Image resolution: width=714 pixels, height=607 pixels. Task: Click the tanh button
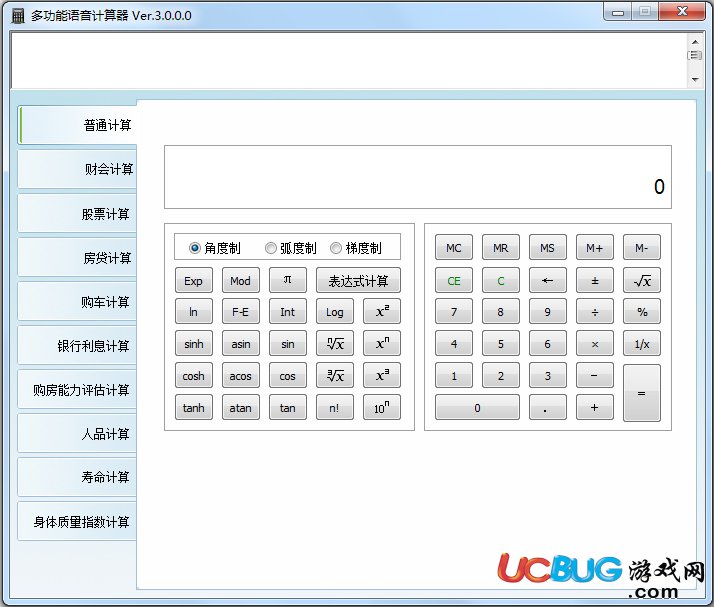tap(194, 407)
